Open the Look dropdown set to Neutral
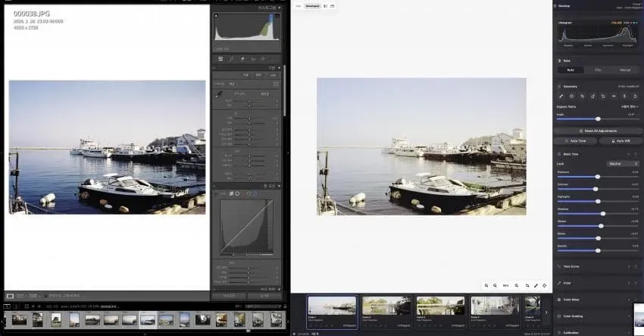The width and height of the screenshot is (644, 336). tap(623, 164)
